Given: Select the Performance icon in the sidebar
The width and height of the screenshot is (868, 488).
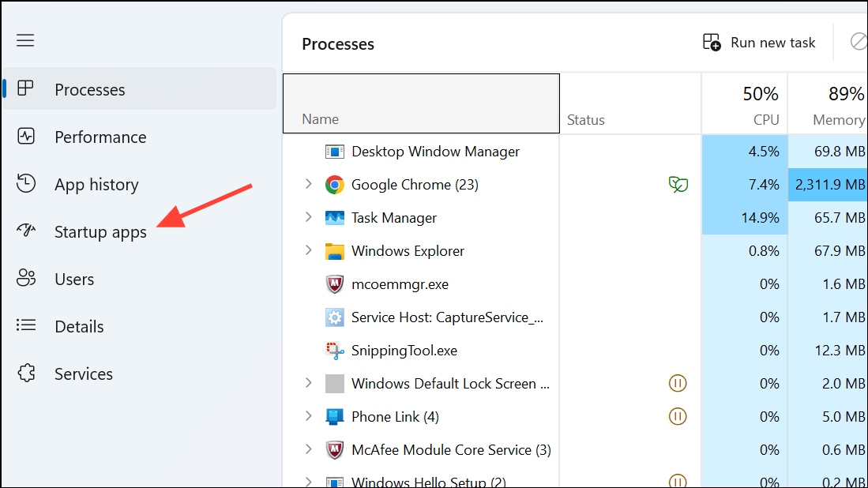Looking at the screenshot, I should [26, 137].
